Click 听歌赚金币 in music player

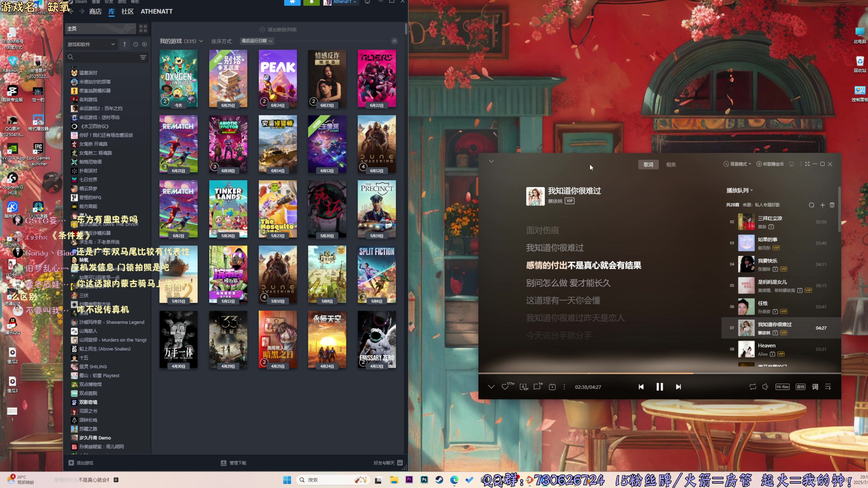point(770,164)
